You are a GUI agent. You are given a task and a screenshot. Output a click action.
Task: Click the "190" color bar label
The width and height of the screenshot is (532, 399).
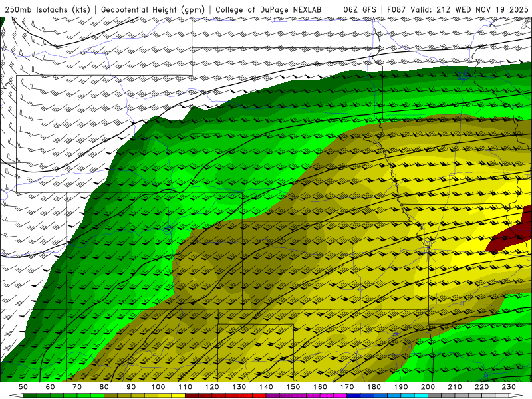(401, 387)
